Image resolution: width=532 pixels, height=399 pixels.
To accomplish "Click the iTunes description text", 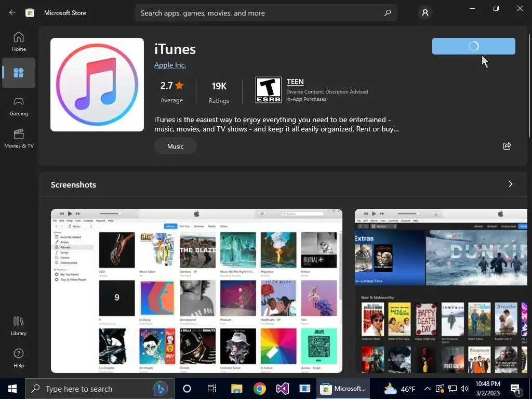I will click(276, 124).
